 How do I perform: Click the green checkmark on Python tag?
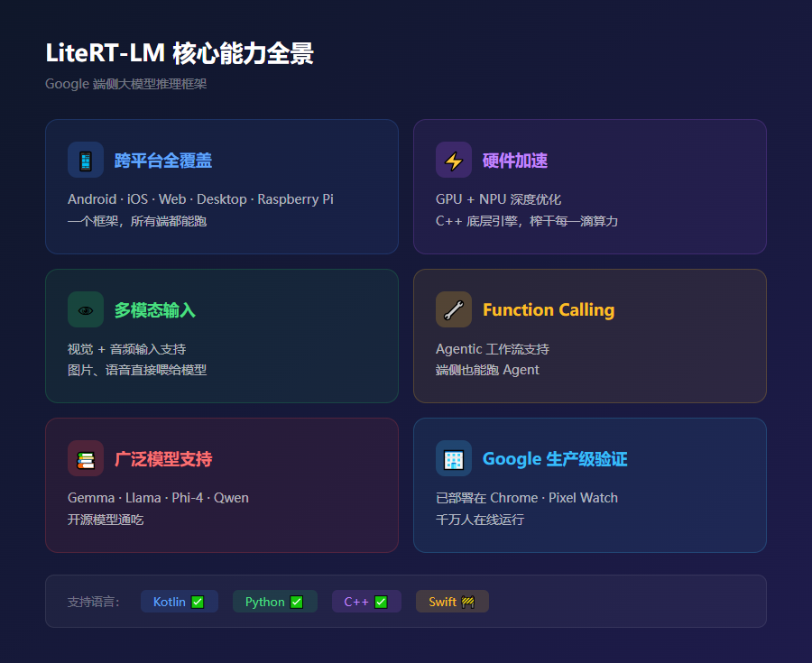point(297,602)
